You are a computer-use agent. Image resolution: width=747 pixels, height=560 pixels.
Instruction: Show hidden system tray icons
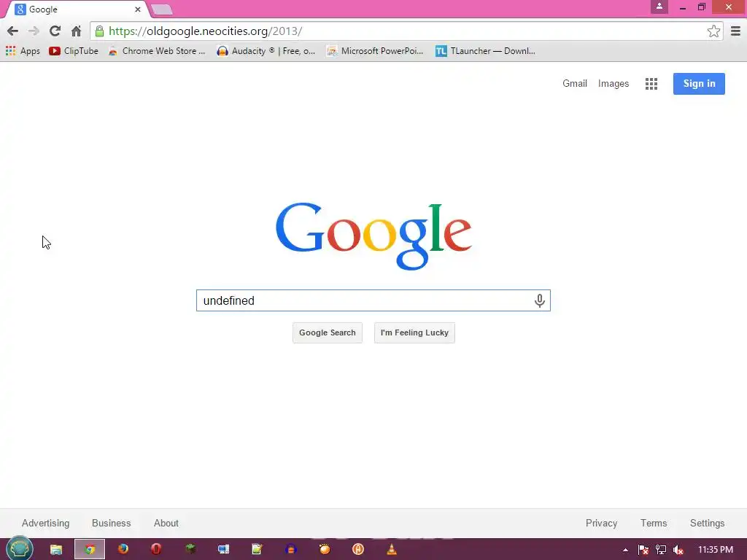pos(625,550)
